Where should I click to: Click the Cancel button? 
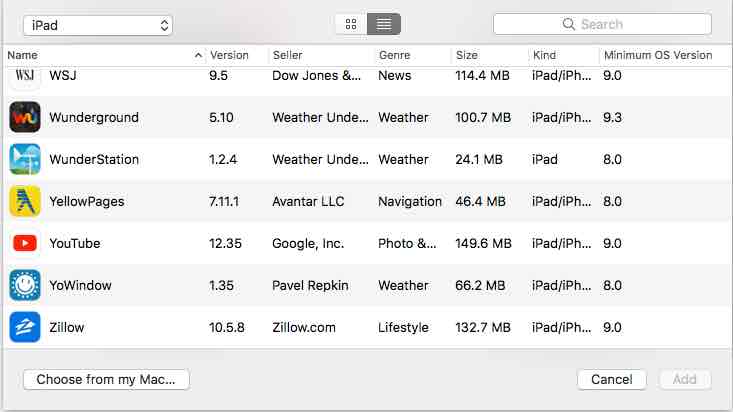point(611,379)
